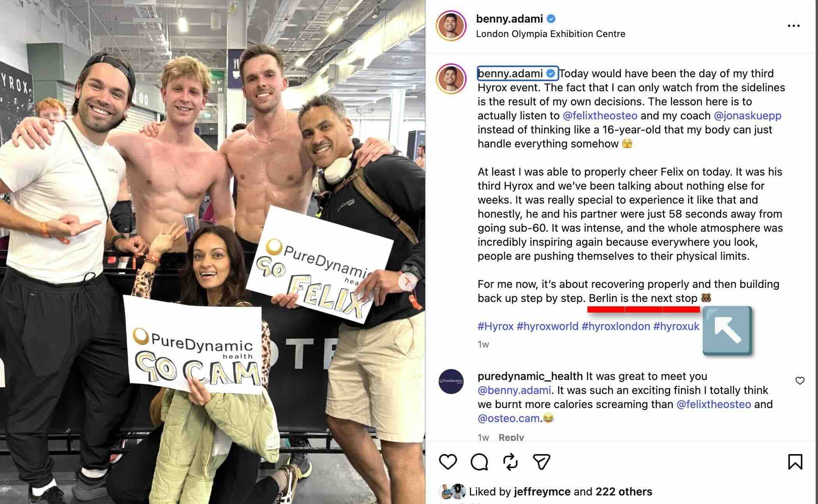
Task: Open the three-dots more options menu
Action: 793,26
